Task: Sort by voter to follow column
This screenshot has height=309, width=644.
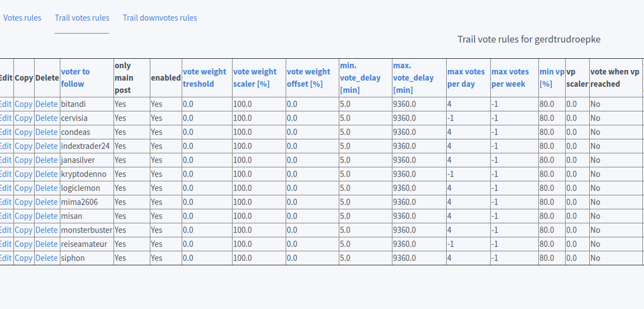Action: tap(75, 78)
